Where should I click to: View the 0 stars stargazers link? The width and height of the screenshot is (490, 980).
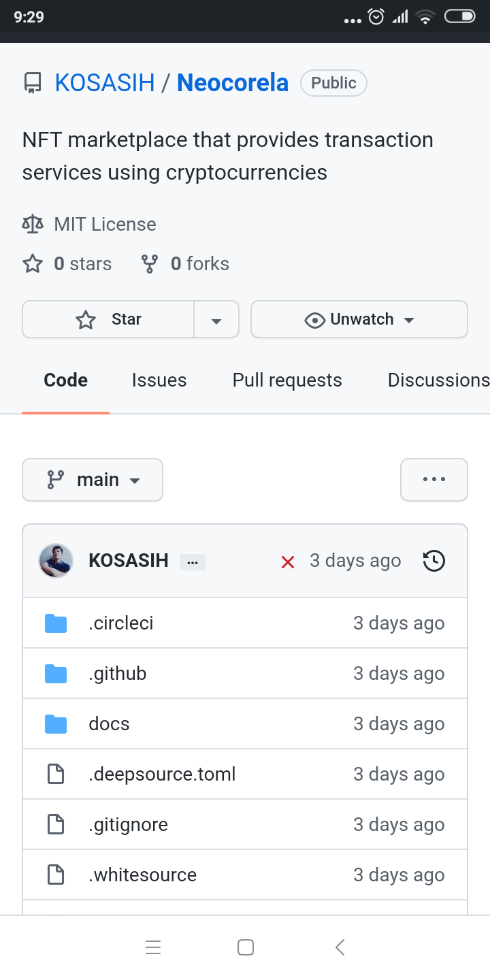click(x=82, y=263)
